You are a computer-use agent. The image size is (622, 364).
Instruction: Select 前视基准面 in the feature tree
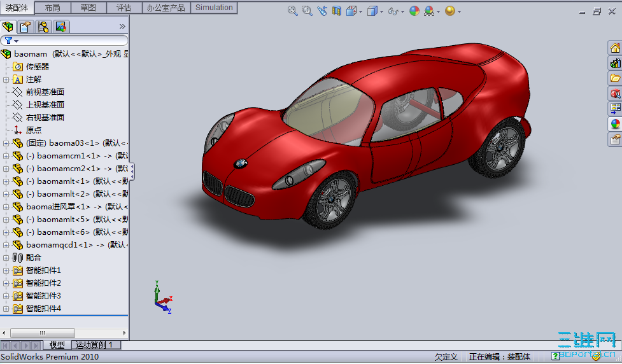click(x=45, y=92)
